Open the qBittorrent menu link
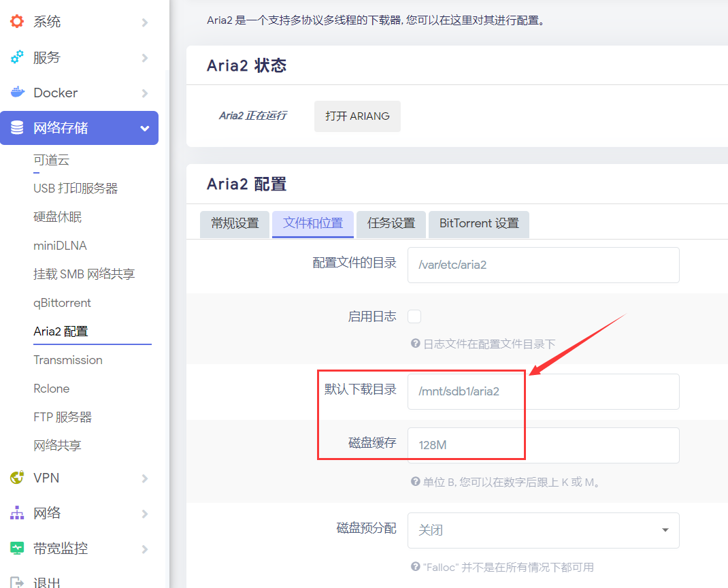This screenshot has width=728, height=588. pyautogui.click(x=62, y=303)
